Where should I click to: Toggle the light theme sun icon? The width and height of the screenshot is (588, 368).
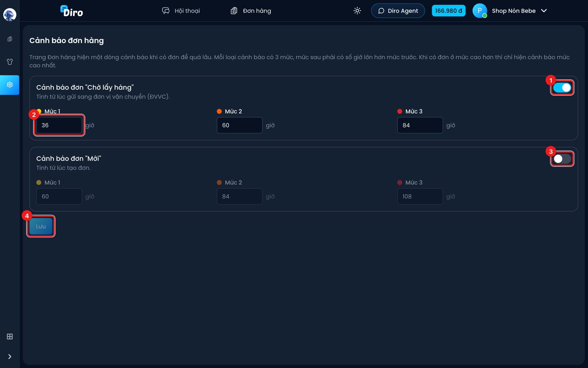357,11
